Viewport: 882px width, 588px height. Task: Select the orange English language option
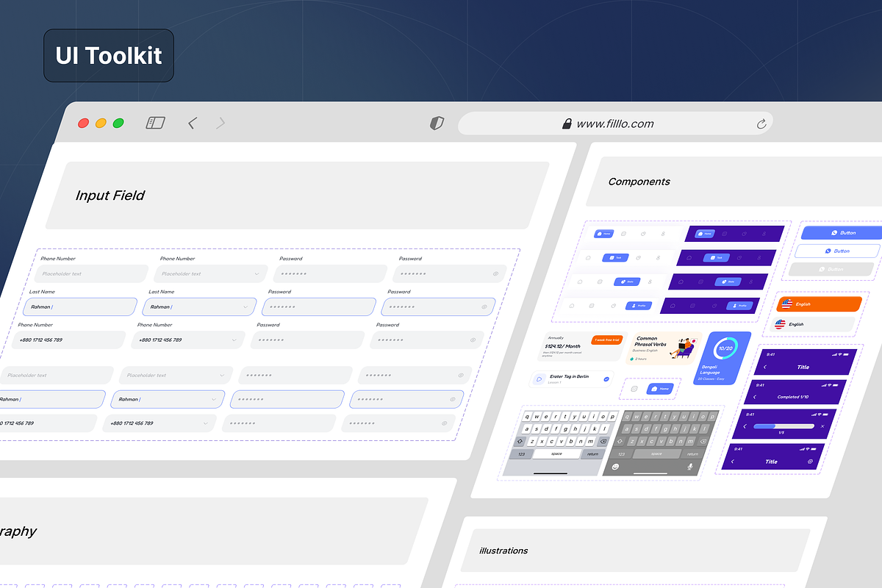819,304
